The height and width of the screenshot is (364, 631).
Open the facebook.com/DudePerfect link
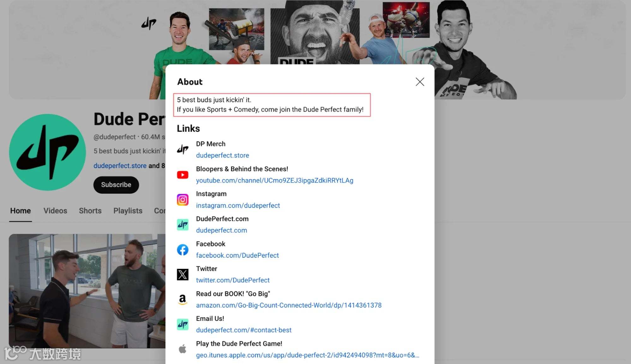(x=237, y=255)
